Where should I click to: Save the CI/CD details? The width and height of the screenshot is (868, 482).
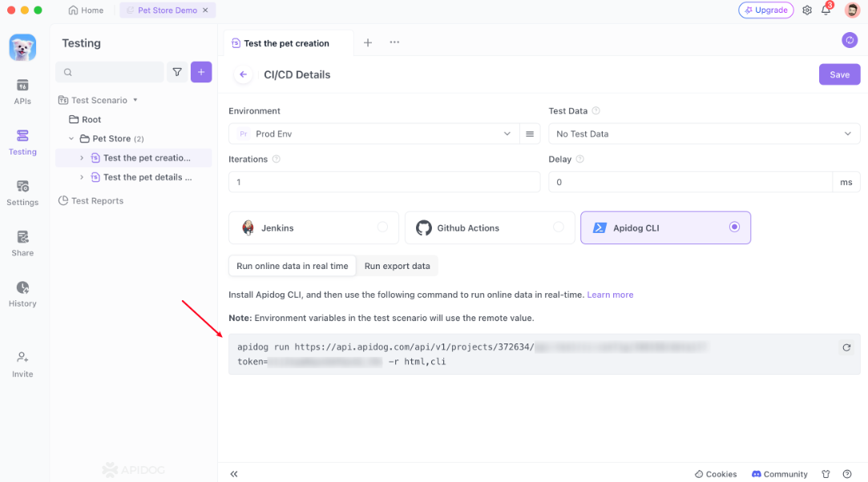[839, 74]
